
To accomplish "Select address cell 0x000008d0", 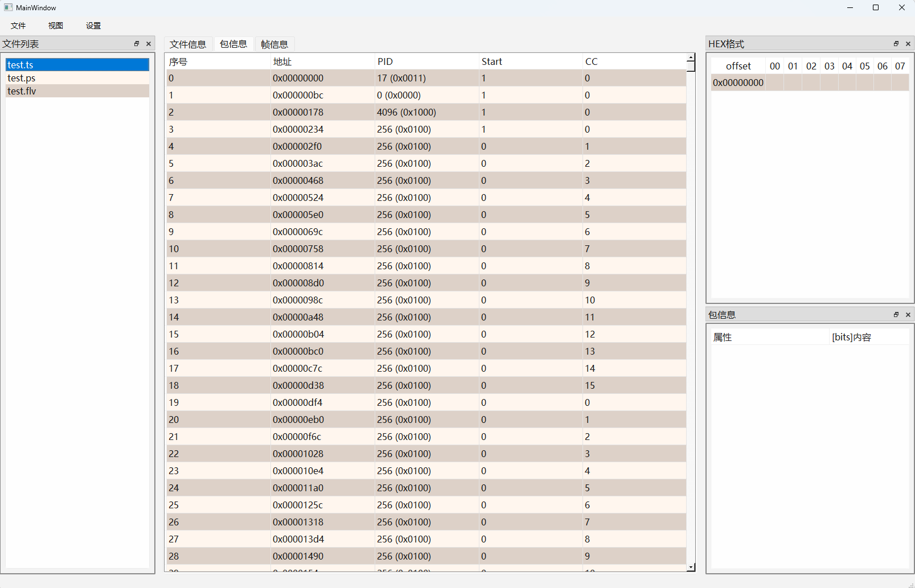I will (x=322, y=283).
